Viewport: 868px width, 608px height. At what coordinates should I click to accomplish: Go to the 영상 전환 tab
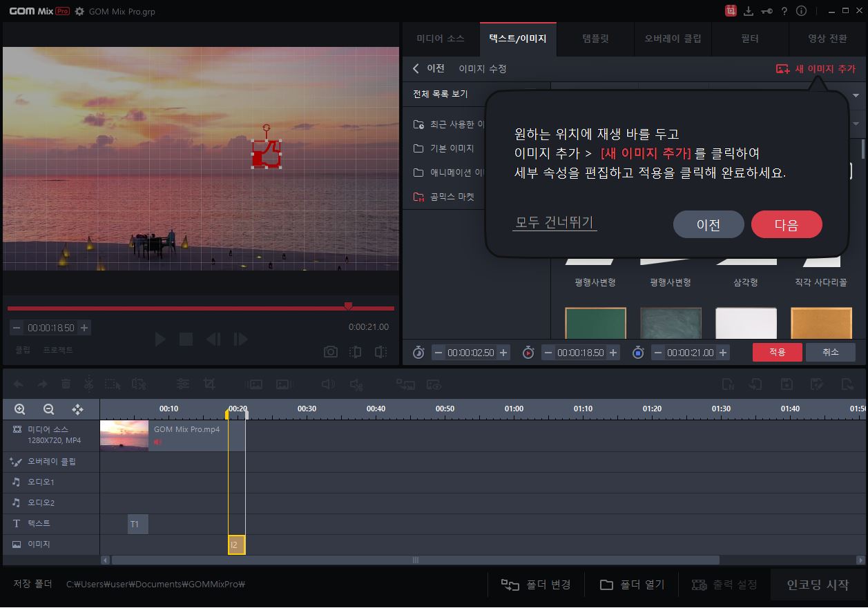pos(827,39)
